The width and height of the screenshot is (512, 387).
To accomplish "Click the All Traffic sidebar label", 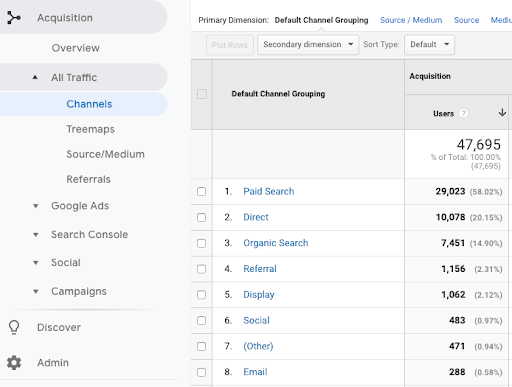I will [x=74, y=77].
